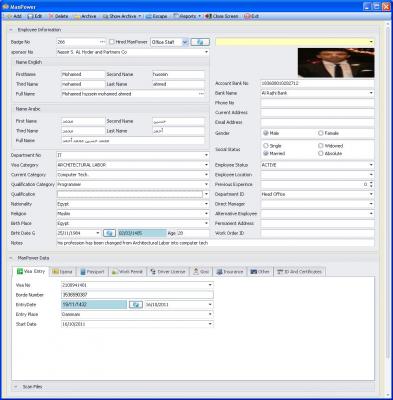
Task: Select the Single social status option
Action: 266,146
